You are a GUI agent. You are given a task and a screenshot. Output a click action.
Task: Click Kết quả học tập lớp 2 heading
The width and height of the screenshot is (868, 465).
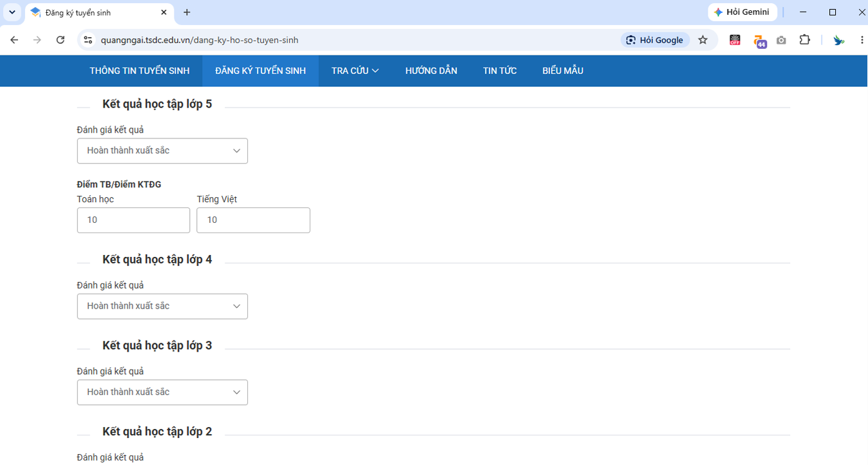(x=157, y=432)
